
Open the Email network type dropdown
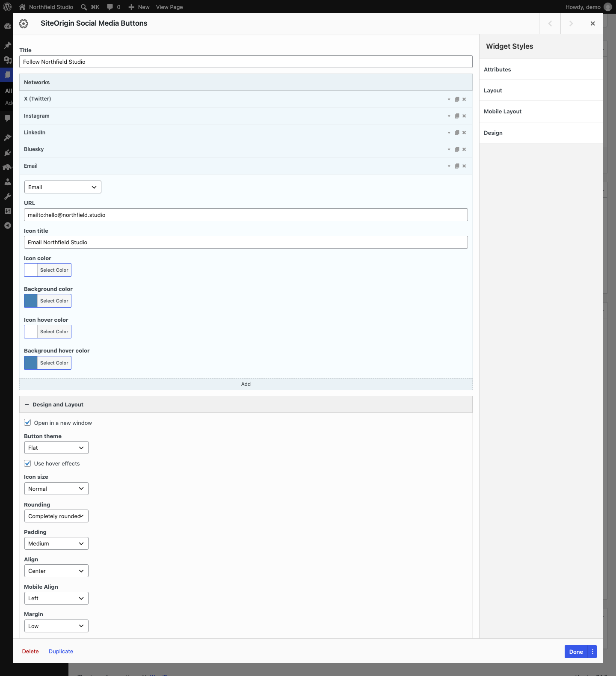63,187
